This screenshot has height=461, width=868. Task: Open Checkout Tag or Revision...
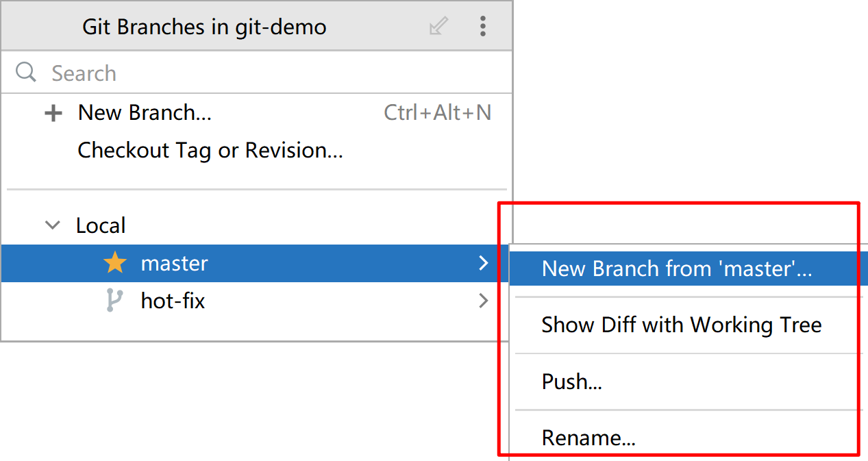click(x=210, y=150)
